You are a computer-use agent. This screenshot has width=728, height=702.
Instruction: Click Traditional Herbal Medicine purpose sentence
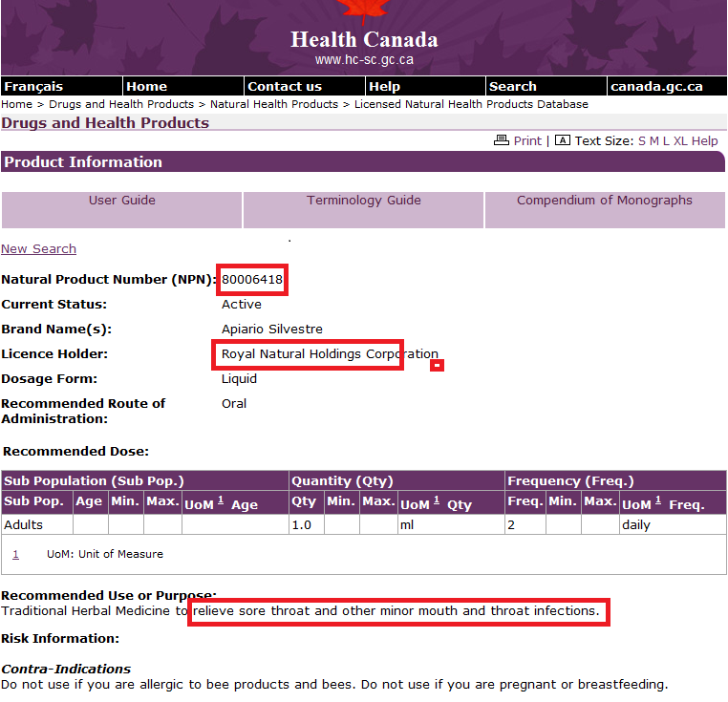300,610
